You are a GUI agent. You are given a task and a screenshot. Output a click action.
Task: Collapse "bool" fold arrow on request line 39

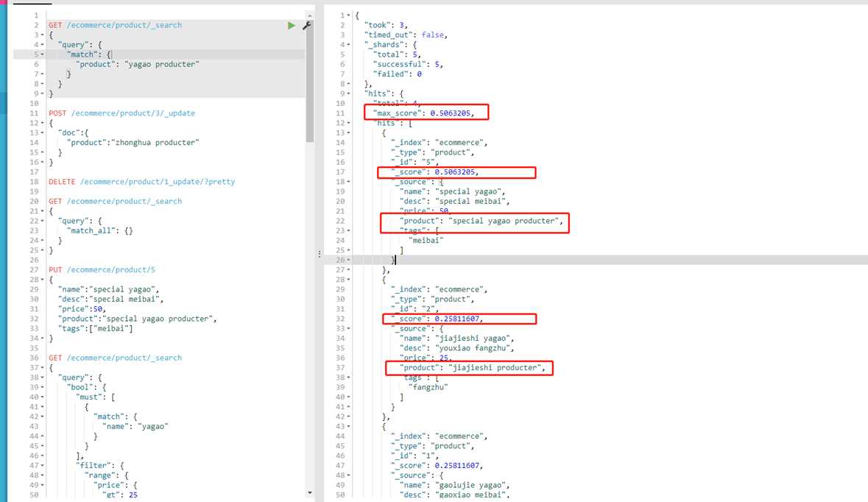pyautogui.click(x=43, y=387)
